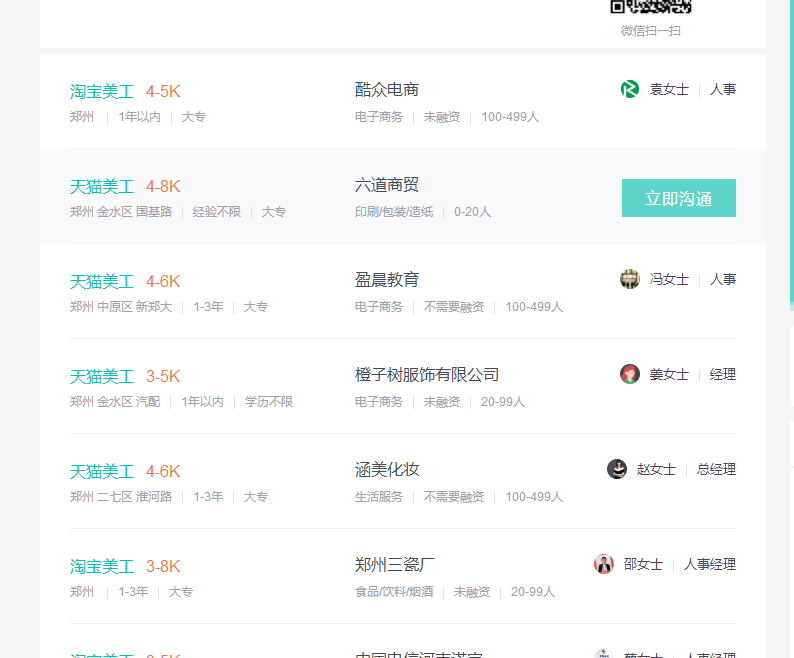The image size is (794, 658).
Task: Click the 郑州 金水区 国基路 location text
Action: coord(121,212)
